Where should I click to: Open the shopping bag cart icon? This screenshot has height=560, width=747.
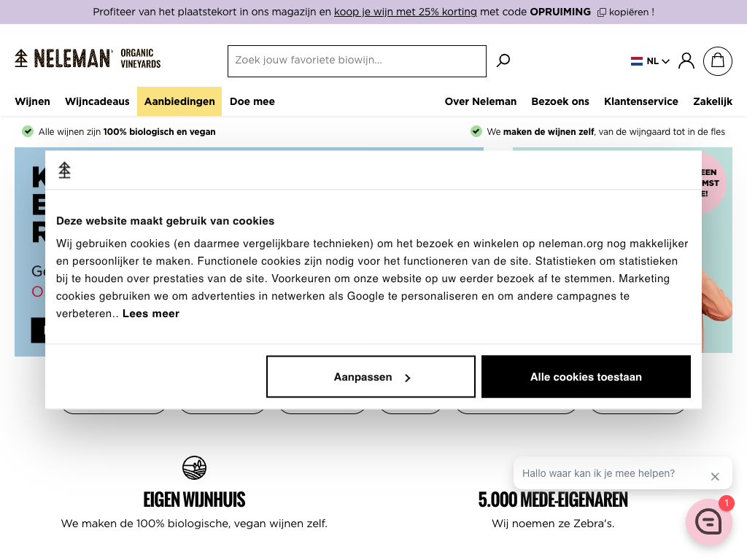718,61
